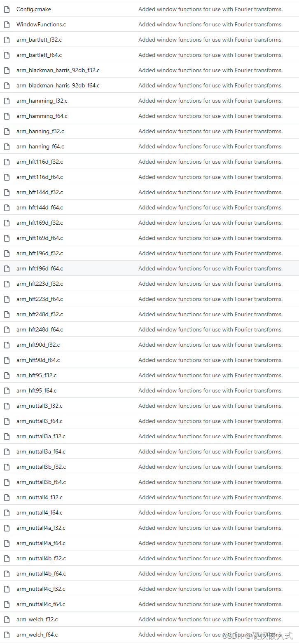Click the file icon beside arm_hft196d_f64.c
The height and width of the screenshot is (644, 299).
pos(7,268)
